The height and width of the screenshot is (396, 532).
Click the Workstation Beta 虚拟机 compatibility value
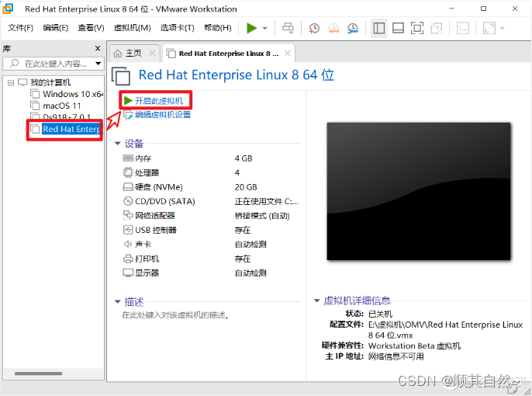point(414,346)
